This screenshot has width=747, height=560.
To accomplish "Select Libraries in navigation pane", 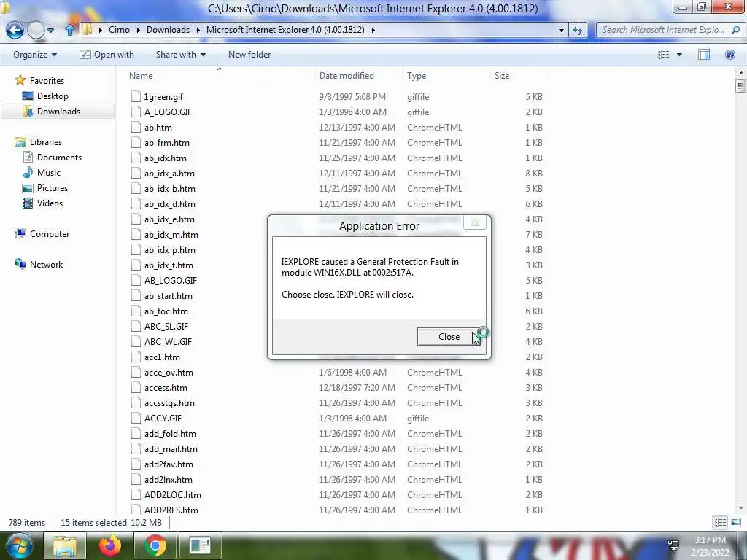I will pyautogui.click(x=39, y=142).
